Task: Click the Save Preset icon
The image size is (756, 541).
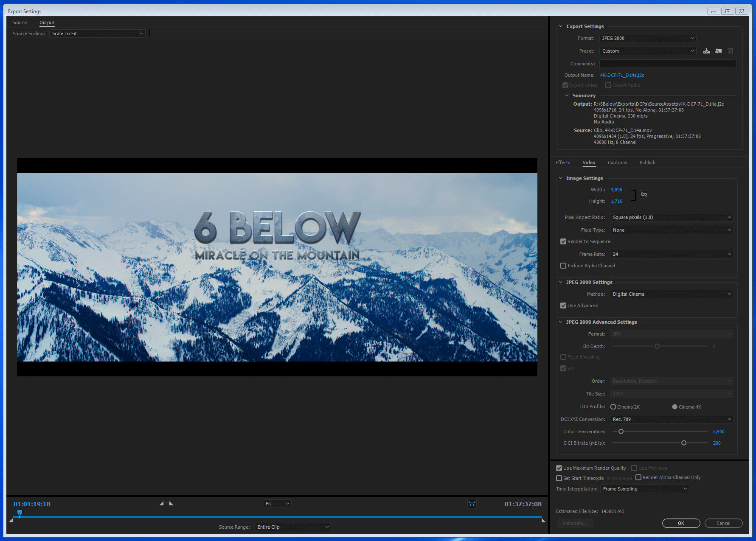Action: pos(706,51)
